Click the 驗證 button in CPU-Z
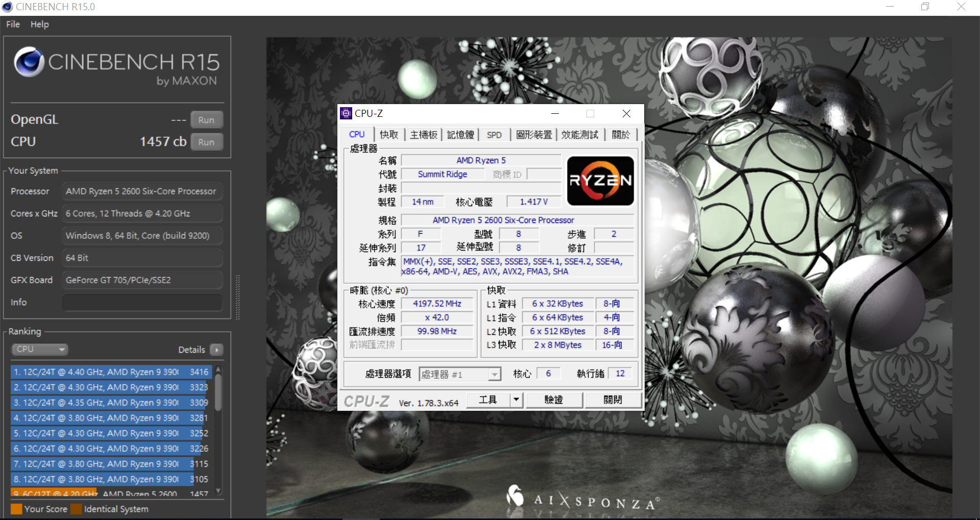980x520 pixels. [x=554, y=400]
